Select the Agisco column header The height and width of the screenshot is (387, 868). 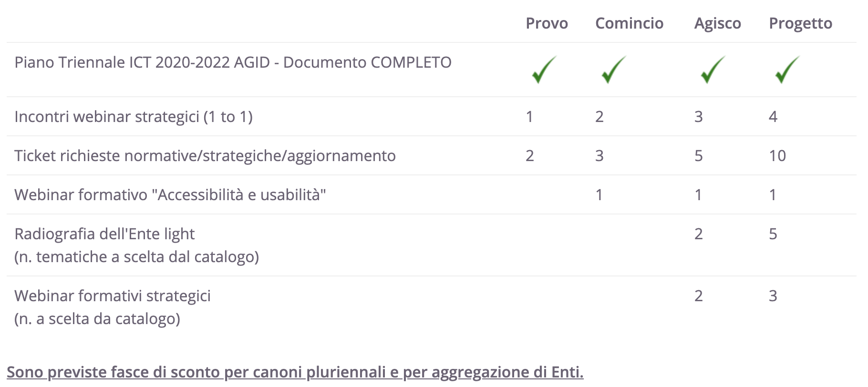coord(717,23)
